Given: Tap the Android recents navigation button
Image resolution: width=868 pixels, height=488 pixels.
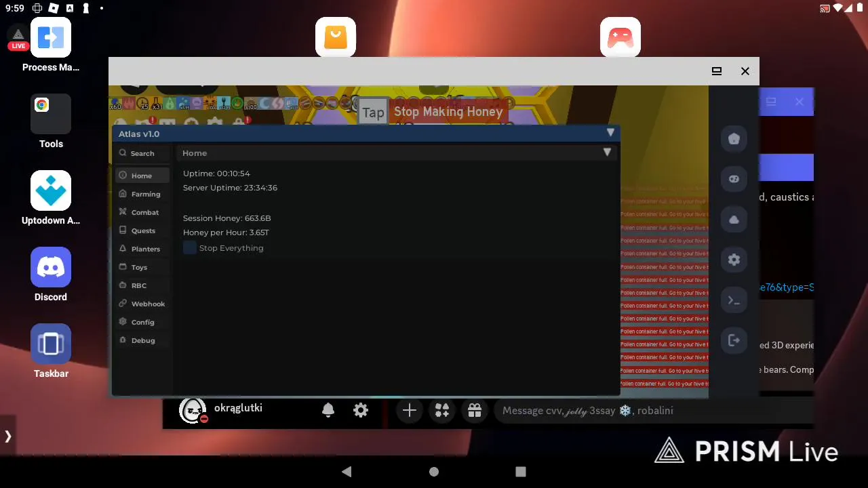Looking at the screenshot, I should (x=521, y=472).
